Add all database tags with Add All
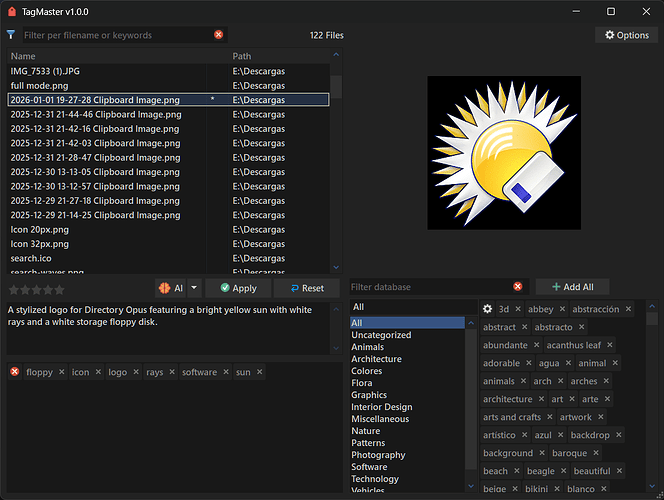Screen dimensions: 664x500 [572, 287]
